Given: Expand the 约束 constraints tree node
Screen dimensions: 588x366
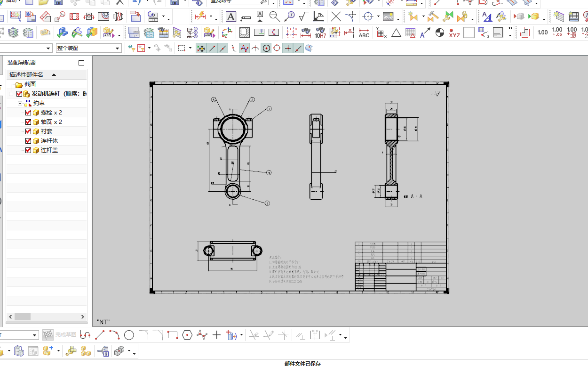Looking at the screenshot, I should tap(20, 103).
